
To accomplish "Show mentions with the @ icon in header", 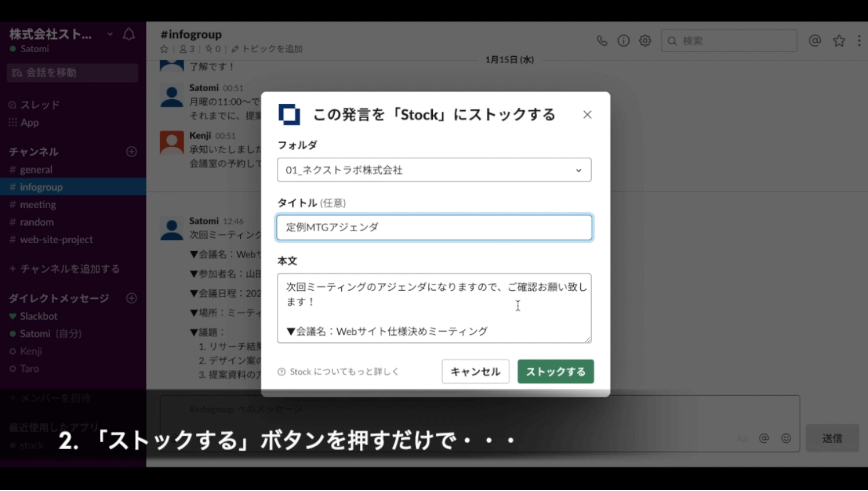I will tap(814, 41).
